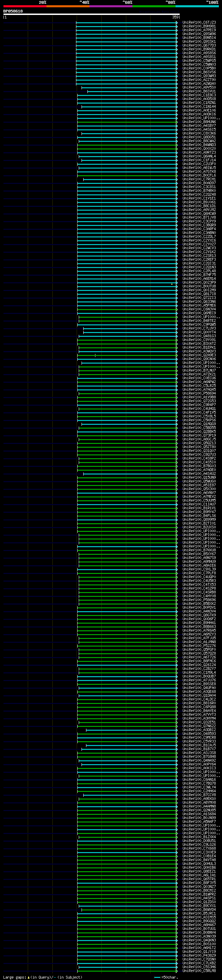
Task: Select hit UniRef100_A6LIA1
Action: (199, 875)
